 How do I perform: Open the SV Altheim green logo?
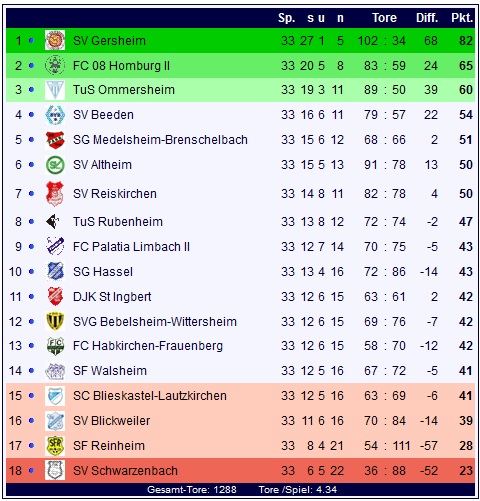[x=55, y=165]
